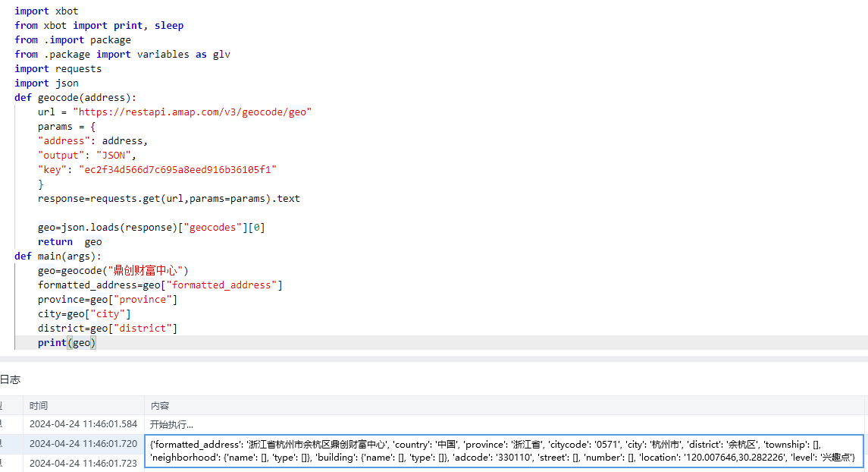Click the 内容 column header
The width and height of the screenshot is (868, 472).
point(159,406)
